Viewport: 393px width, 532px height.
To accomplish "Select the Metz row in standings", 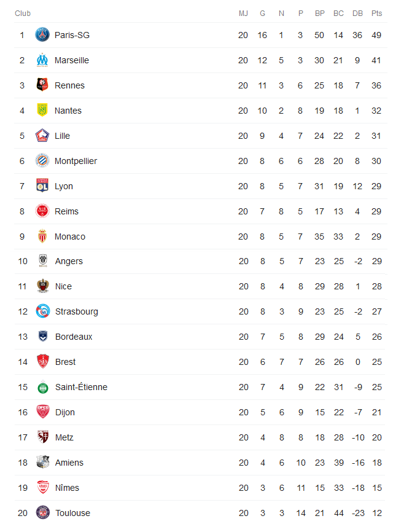I will point(200,437).
